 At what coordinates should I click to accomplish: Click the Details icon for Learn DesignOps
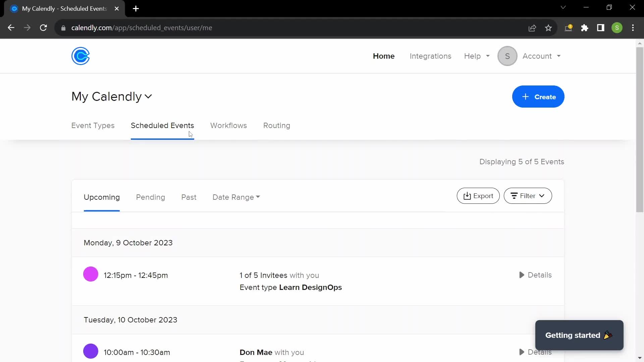(522, 275)
